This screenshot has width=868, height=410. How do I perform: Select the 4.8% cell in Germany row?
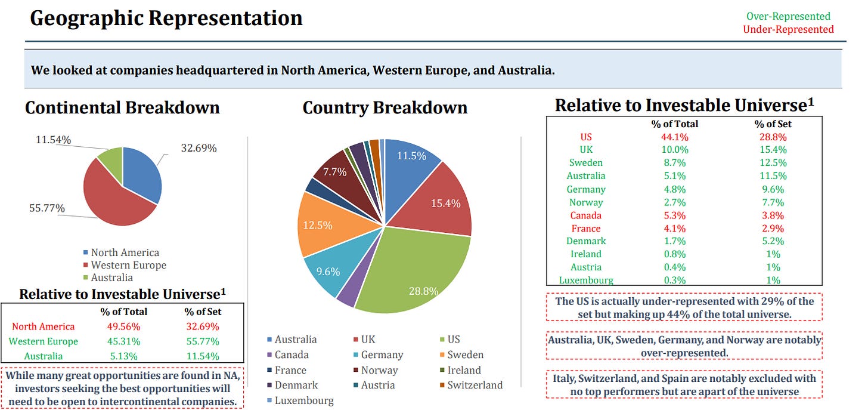tap(674, 189)
